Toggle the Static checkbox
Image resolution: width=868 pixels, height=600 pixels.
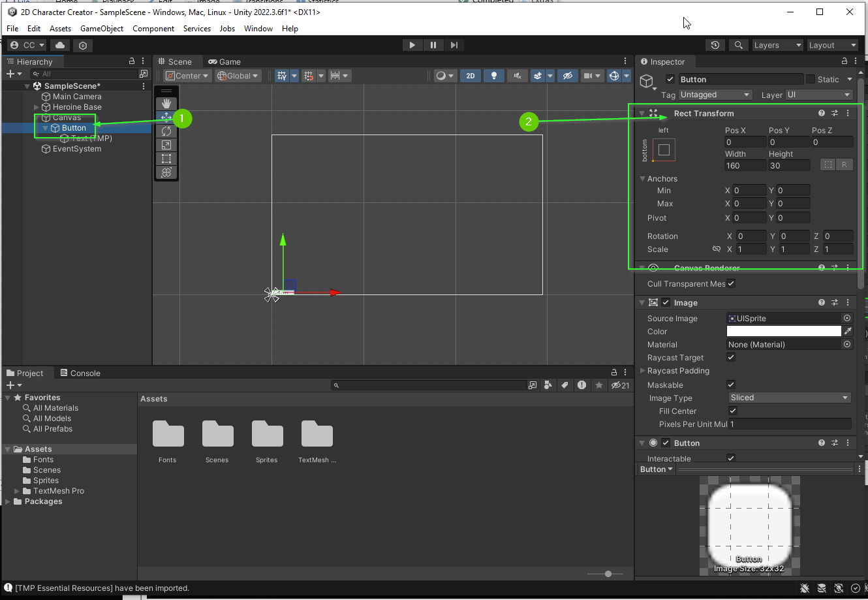pos(811,79)
